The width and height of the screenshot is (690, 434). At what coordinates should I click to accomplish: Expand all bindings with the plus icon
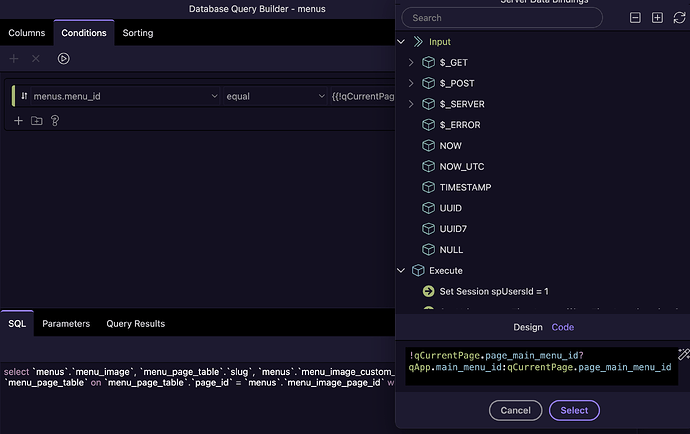pyautogui.click(x=657, y=18)
